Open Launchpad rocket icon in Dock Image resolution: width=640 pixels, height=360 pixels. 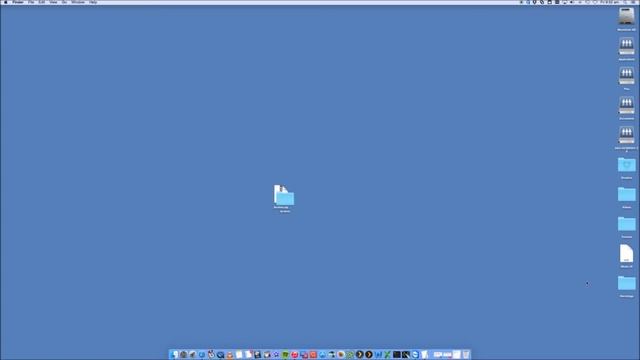pyautogui.click(x=193, y=354)
